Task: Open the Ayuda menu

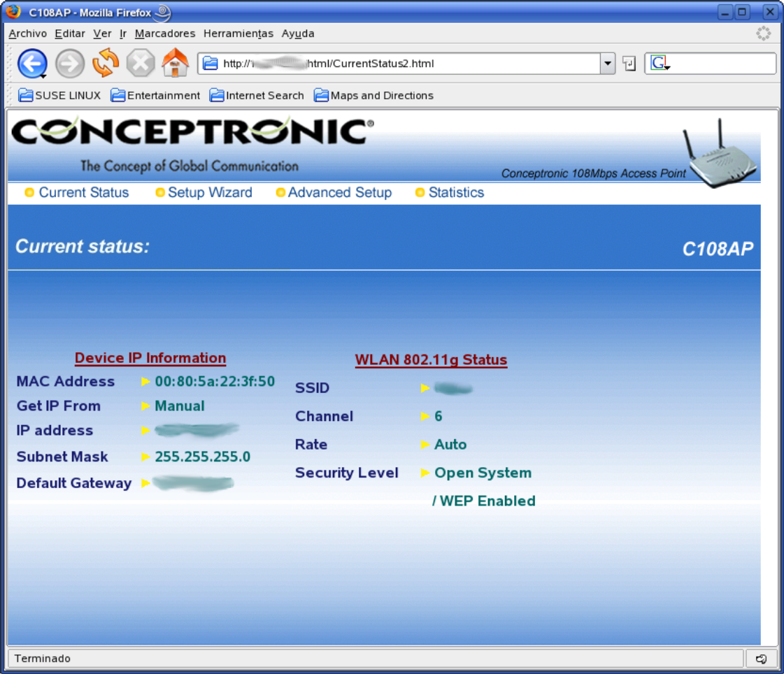Action: pos(297,34)
